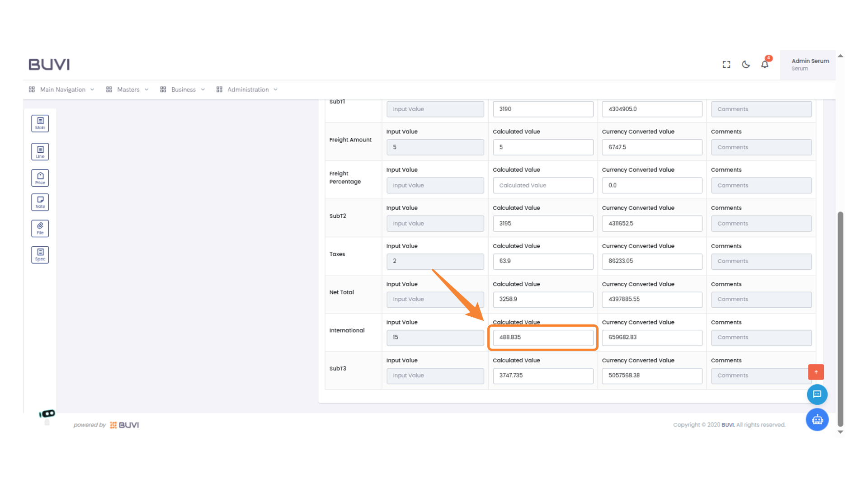Open the robot assistant button
This screenshot has height=488, width=868.
point(817,420)
